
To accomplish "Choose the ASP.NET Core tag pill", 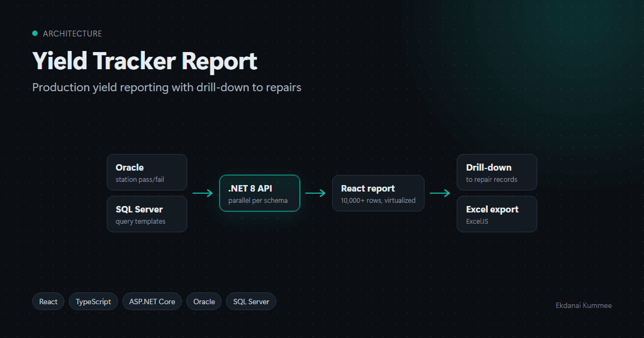I will [152, 302].
